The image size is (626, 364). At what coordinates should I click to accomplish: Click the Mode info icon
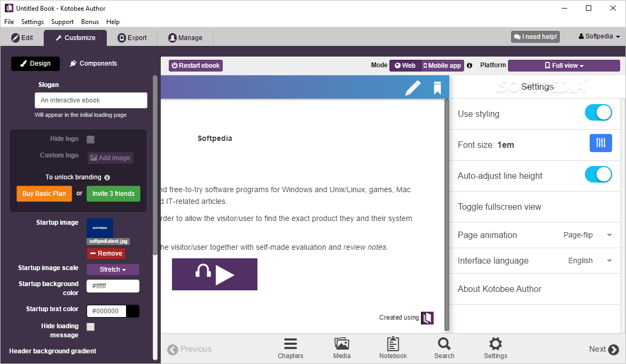tap(469, 66)
